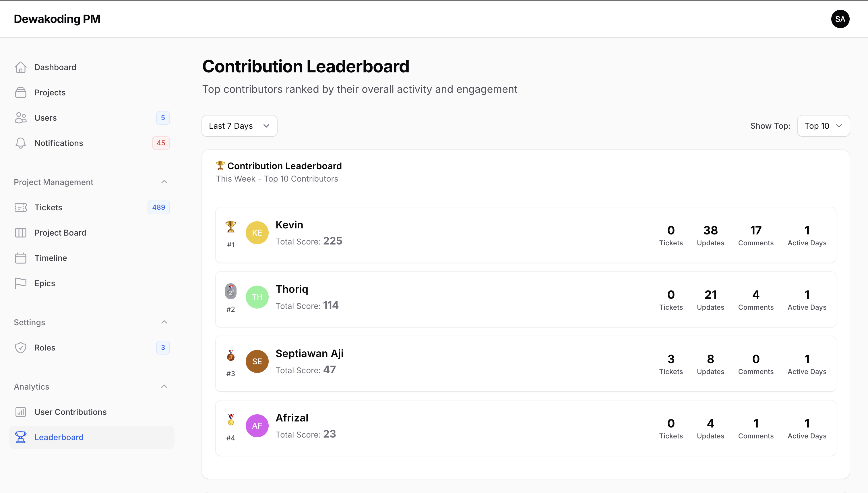Click the Notifications bell icon

click(x=20, y=143)
